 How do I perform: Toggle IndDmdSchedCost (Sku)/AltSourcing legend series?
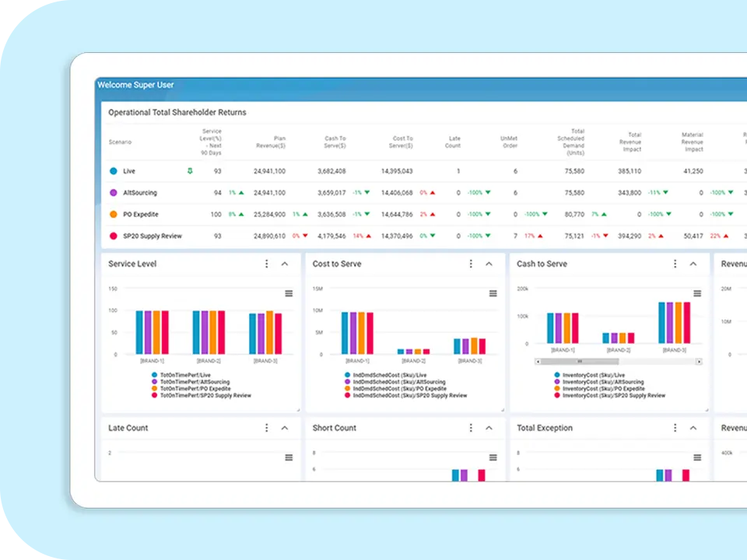point(398,382)
